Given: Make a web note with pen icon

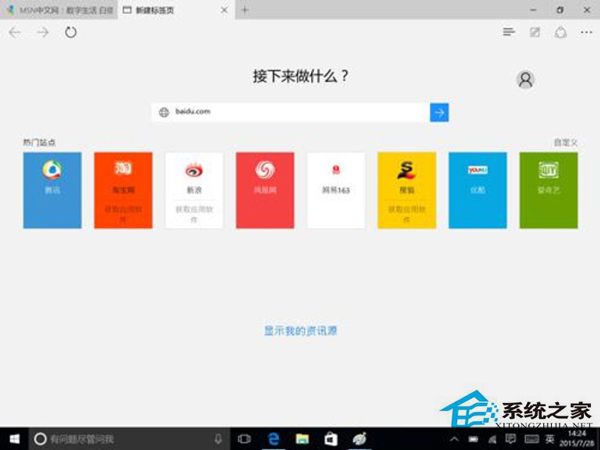Looking at the screenshot, I should coord(535,32).
